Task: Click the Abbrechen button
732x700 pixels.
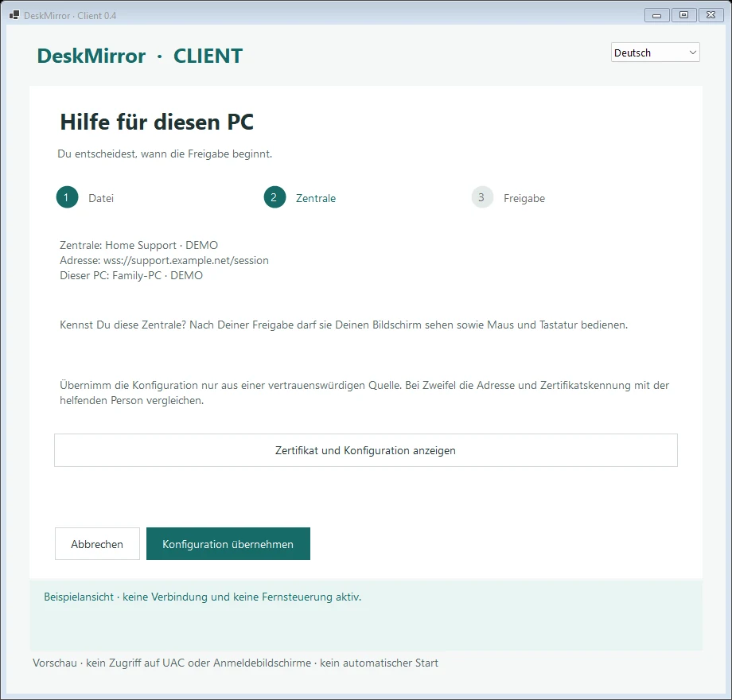Action: click(97, 543)
